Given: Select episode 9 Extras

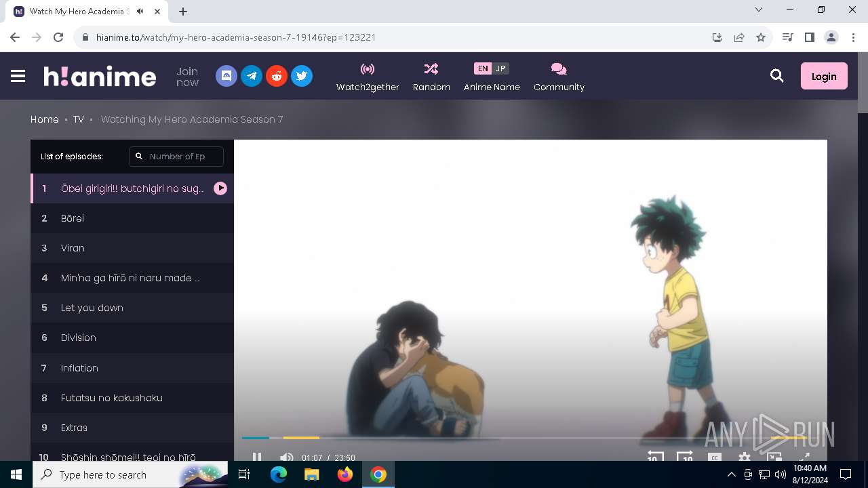Looking at the screenshot, I should (132, 428).
